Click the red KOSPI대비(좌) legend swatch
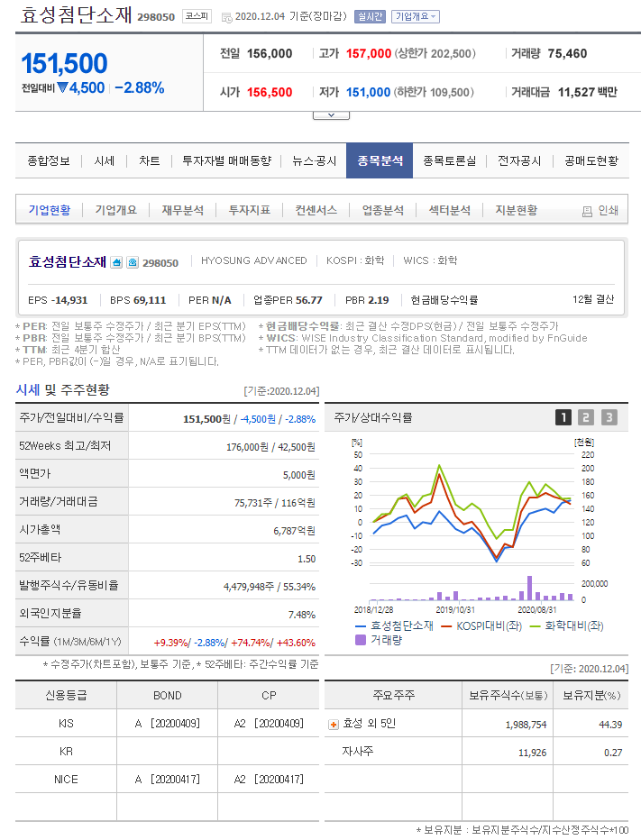The image size is (641, 840). [x=446, y=626]
